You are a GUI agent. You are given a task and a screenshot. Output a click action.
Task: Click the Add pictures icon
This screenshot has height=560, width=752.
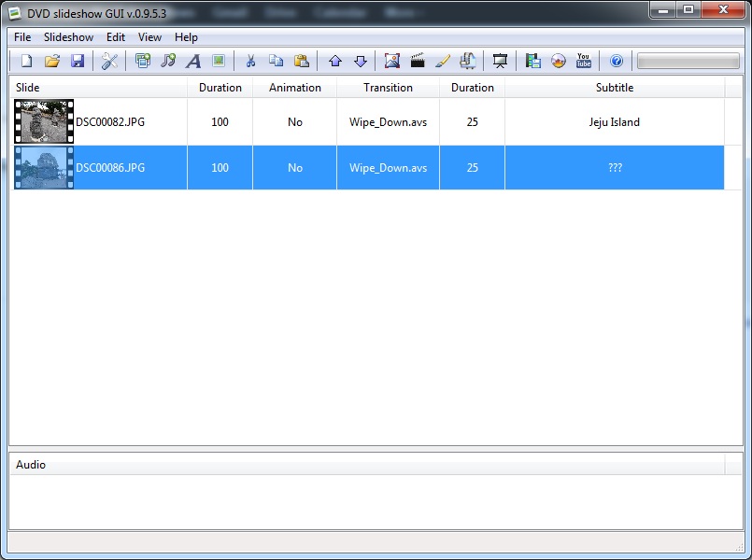click(x=143, y=61)
